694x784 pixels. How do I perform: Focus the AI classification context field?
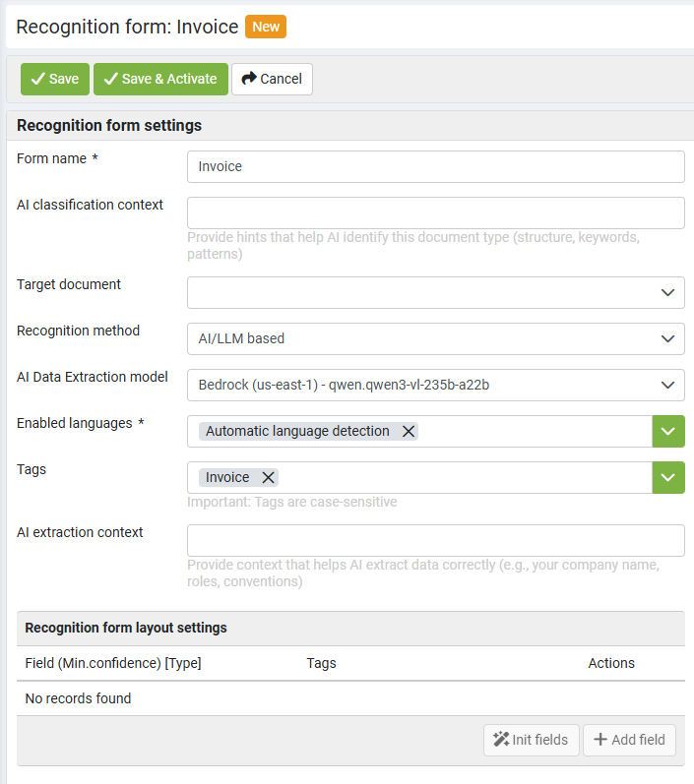click(436, 213)
